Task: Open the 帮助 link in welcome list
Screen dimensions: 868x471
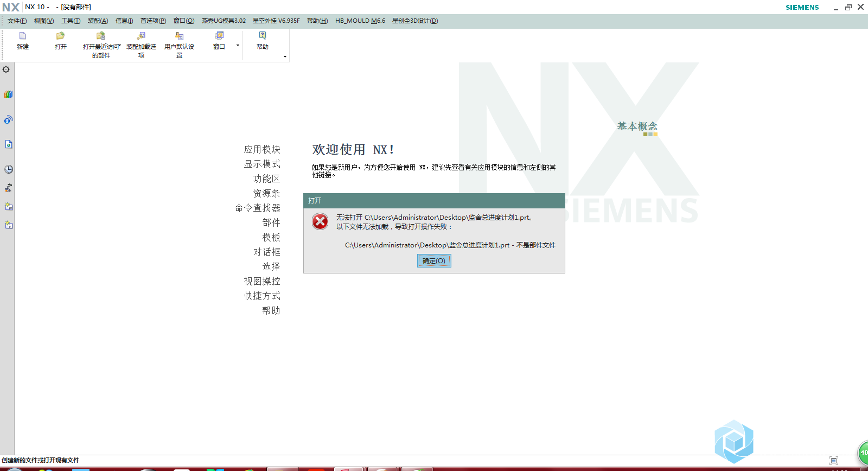Action: click(271, 310)
